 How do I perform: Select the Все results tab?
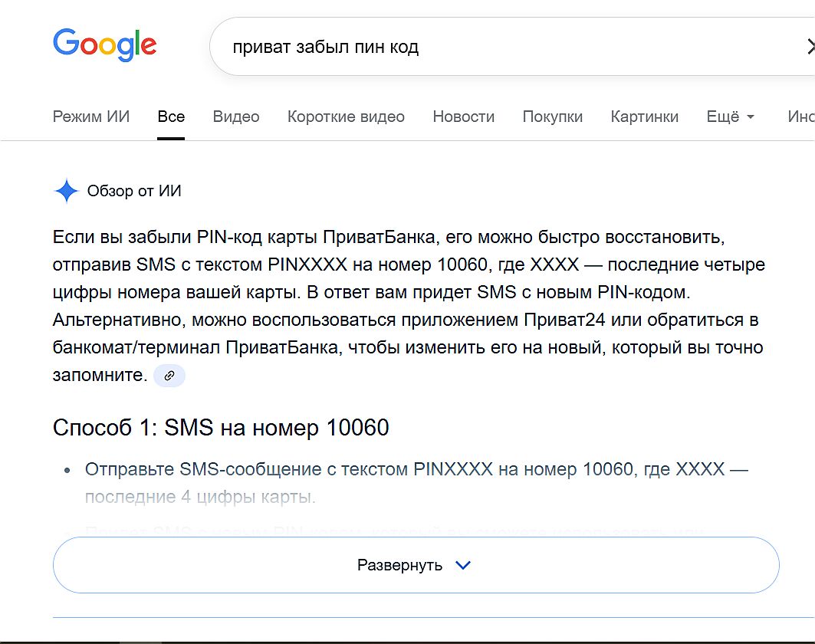coord(171,117)
